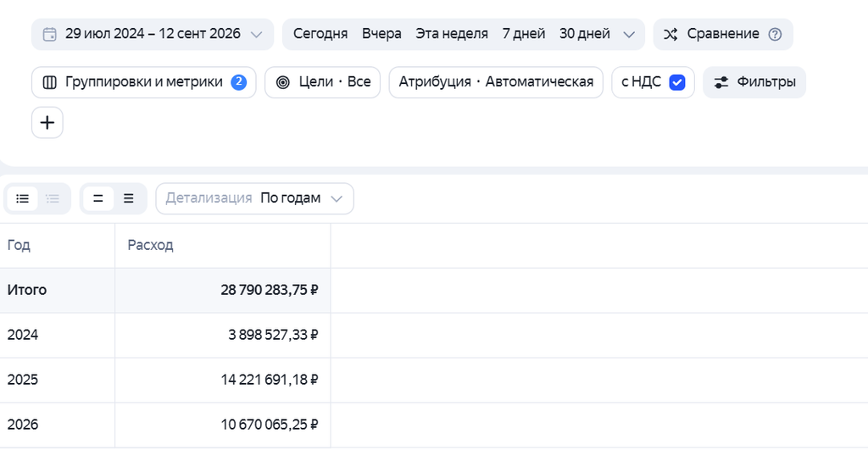Set dense three-line row spacing
868x467 pixels.
tap(129, 198)
